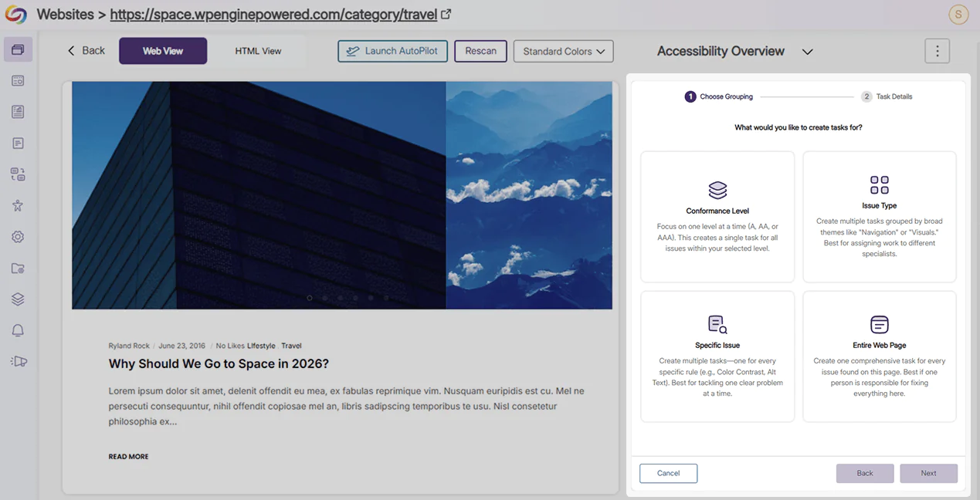
Task: Switch to HTML View
Action: point(257,50)
